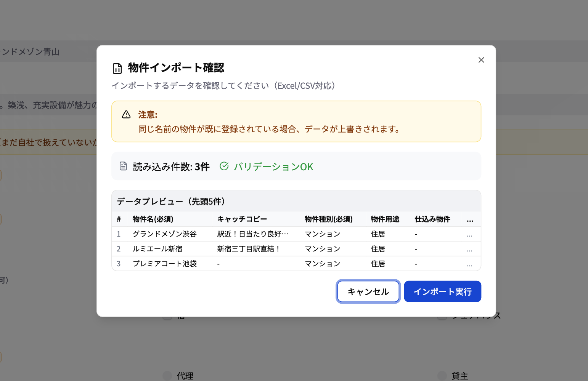Click the バリデーションOK status text
The width and height of the screenshot is (588, 381).
click(273, 166)
